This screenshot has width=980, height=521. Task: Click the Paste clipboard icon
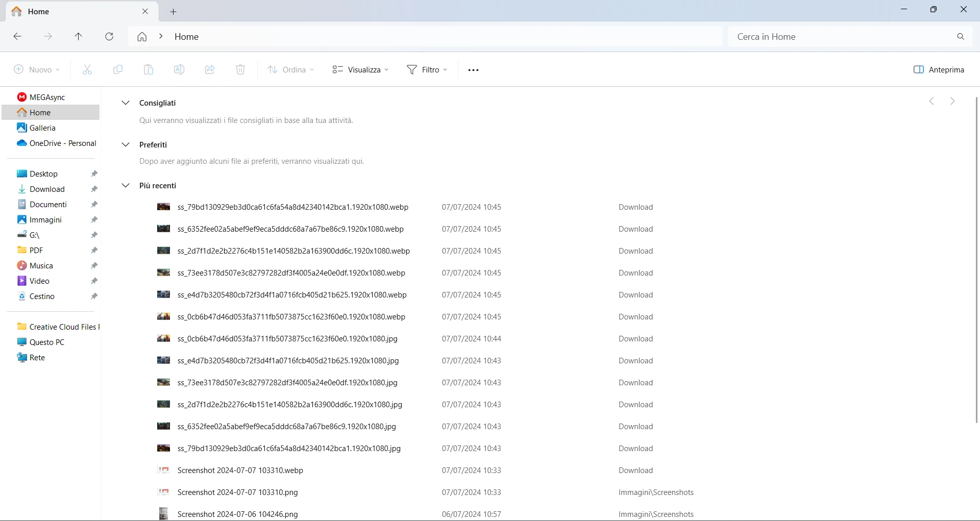pyautogui.click(x=149, y=70)
